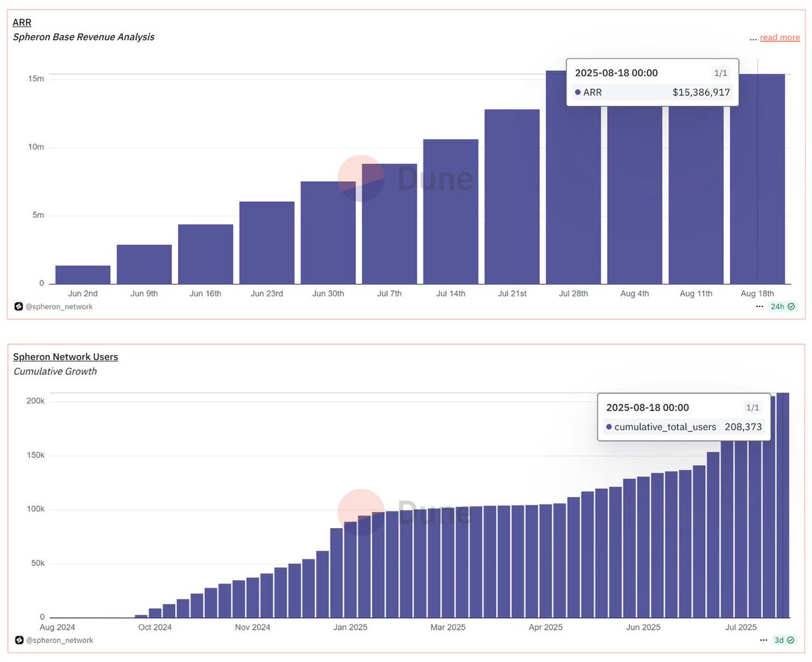Click the '100k' y-axis label

pos(35,509)
